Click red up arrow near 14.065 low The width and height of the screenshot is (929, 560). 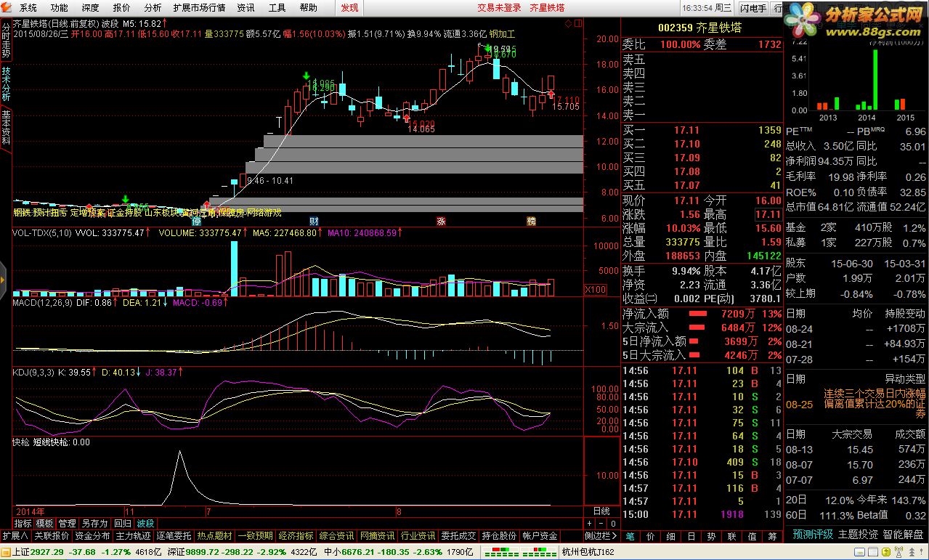tap(406, 116)
